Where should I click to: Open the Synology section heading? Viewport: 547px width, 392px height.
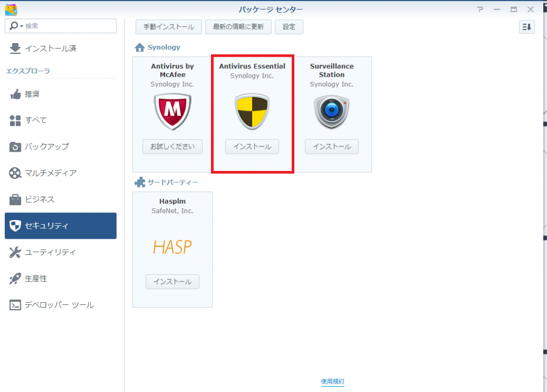(163, 47)
